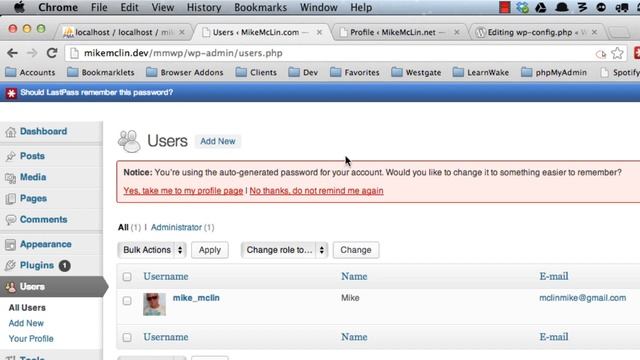Open Comments in the admin sidebar
This screenshot has width=640, height=360.
43,220
